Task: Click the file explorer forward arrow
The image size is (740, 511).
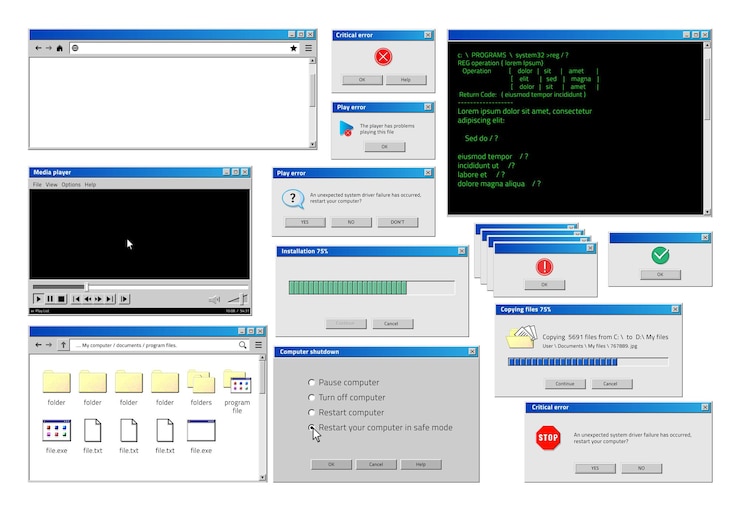Action: (49, 345)
